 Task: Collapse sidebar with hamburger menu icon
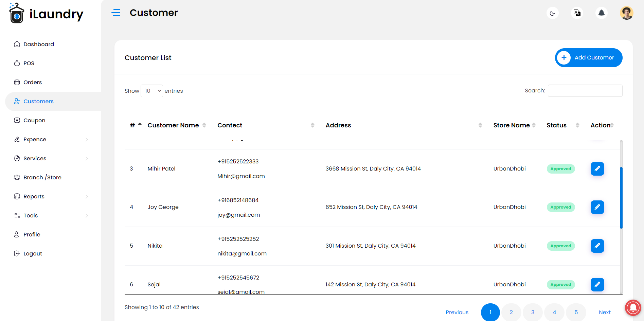(116, 13)
